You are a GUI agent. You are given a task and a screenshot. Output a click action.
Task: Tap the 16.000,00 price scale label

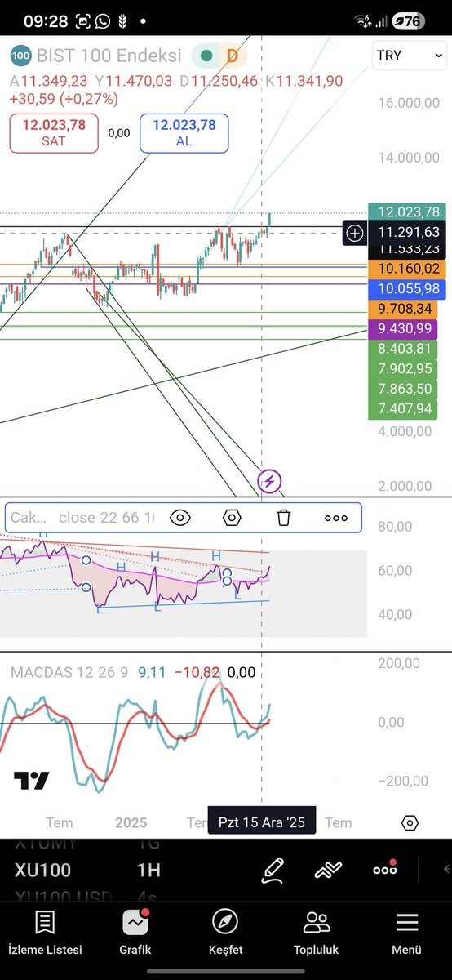[x=408, y=103]
